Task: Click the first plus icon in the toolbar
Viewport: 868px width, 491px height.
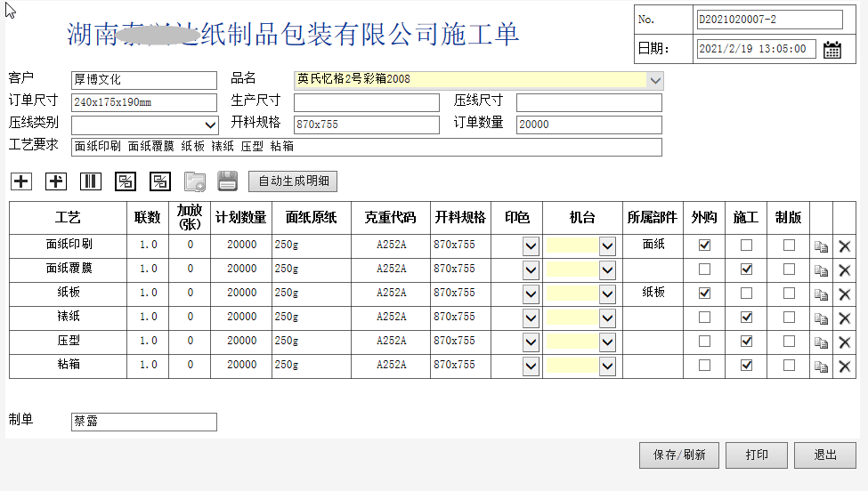Action: pos(21,181)
